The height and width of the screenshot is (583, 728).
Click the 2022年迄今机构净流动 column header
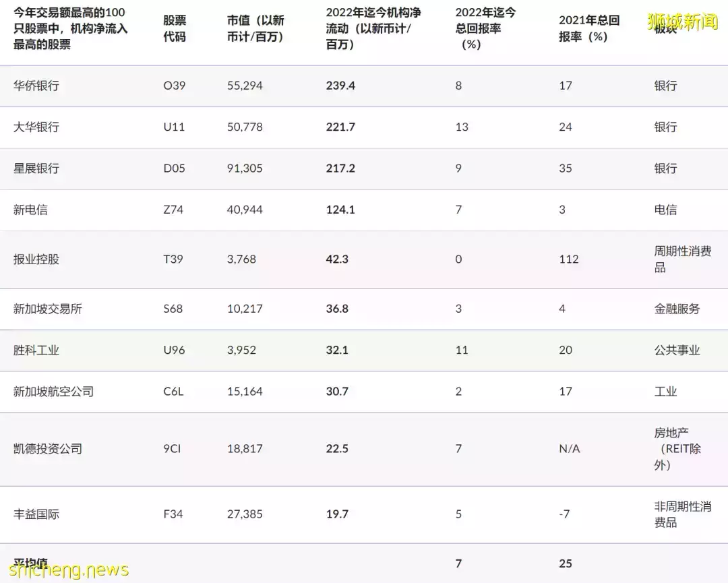click(x=373, y=28)
